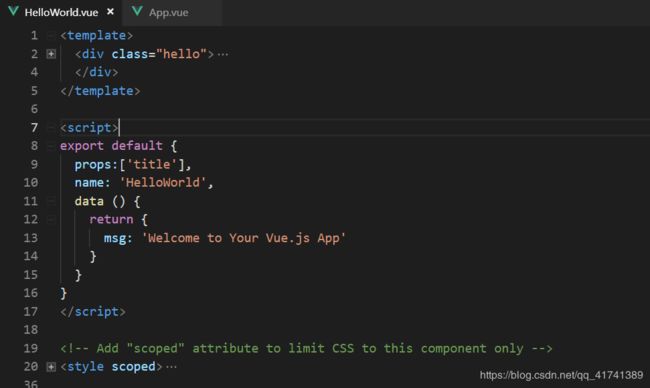The height and width of the screenshot is (388, 650).
Task: Click the msg key on line 13
Action: (x=115, y=238)
